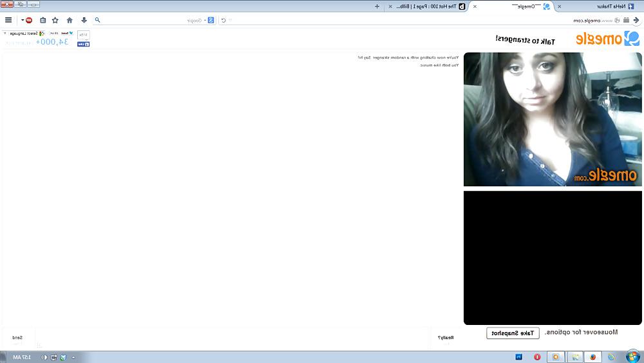Click the Take Snapshot button
Viewport: 644px width, 363px height.
(513, 333)
